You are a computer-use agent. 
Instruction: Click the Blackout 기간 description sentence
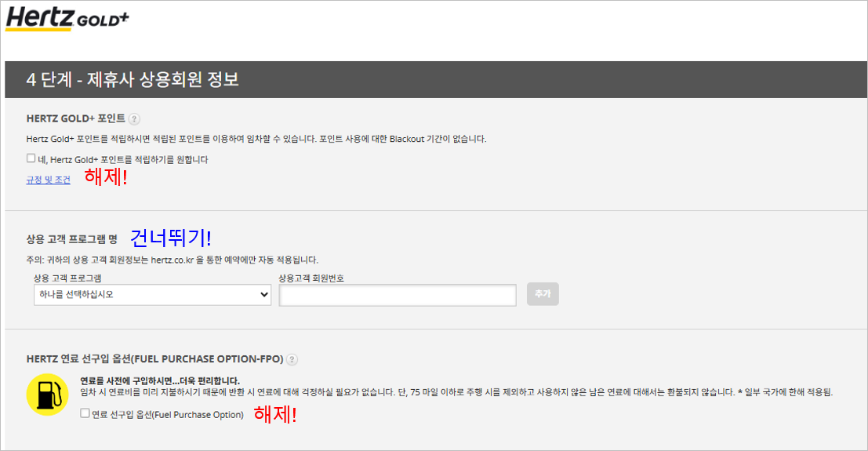pyautogui.click(x=256, y=139)
